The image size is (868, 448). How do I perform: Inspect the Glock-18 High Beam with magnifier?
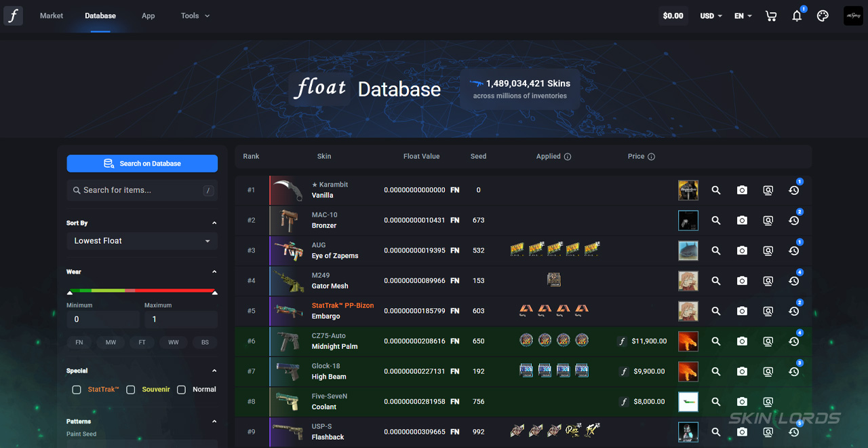(x=716, y=371)
